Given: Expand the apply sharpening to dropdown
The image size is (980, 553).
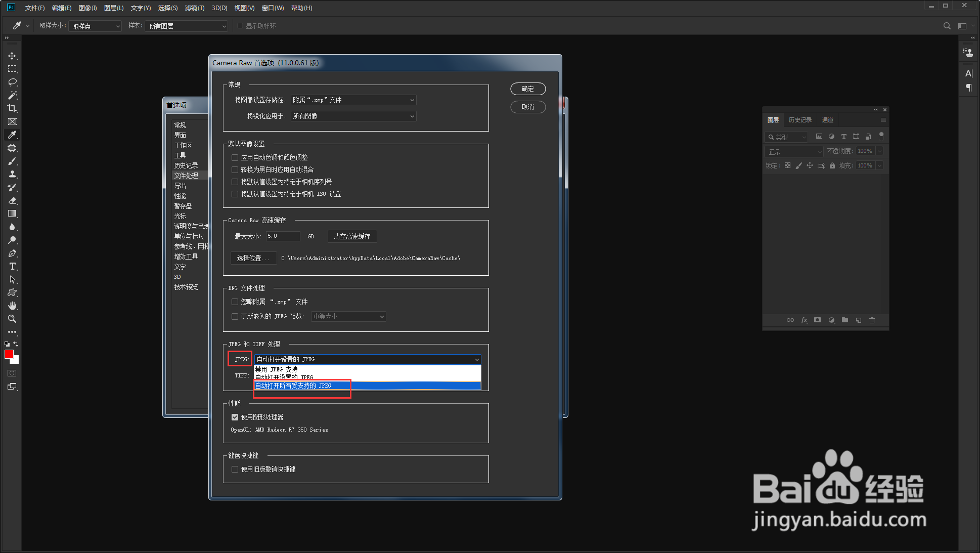Looking at the screenshot, I should pyautogui.click(x=353, y=116).
